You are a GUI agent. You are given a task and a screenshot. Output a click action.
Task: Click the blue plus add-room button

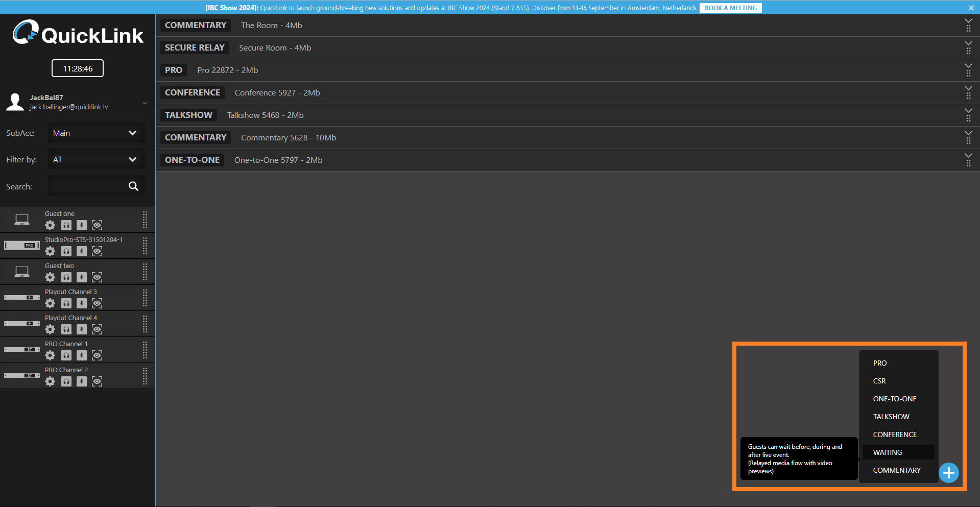(948, 473)
